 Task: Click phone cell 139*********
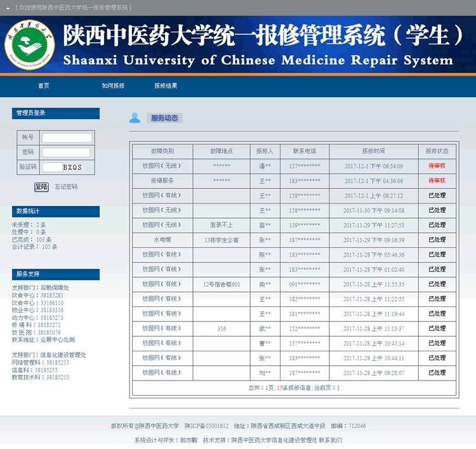coord(305,225)
